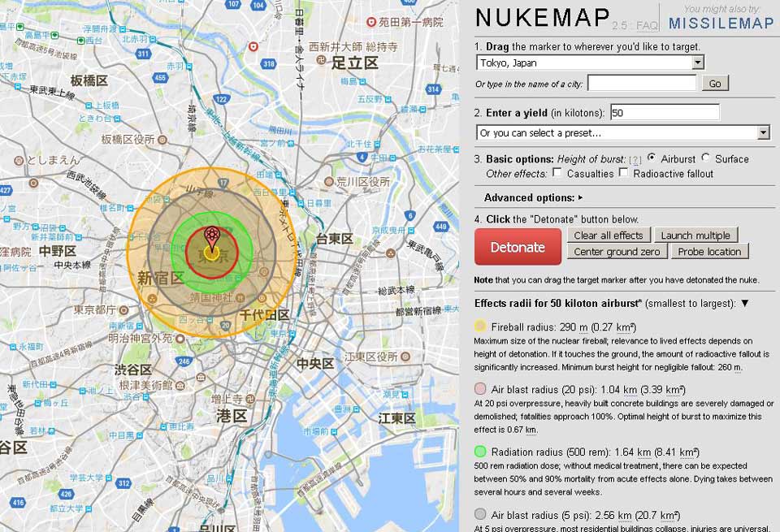The width and height of the screenshot is (780, 532).
Task: Click the 中央区 ward label on map
Action: (315, 363)
